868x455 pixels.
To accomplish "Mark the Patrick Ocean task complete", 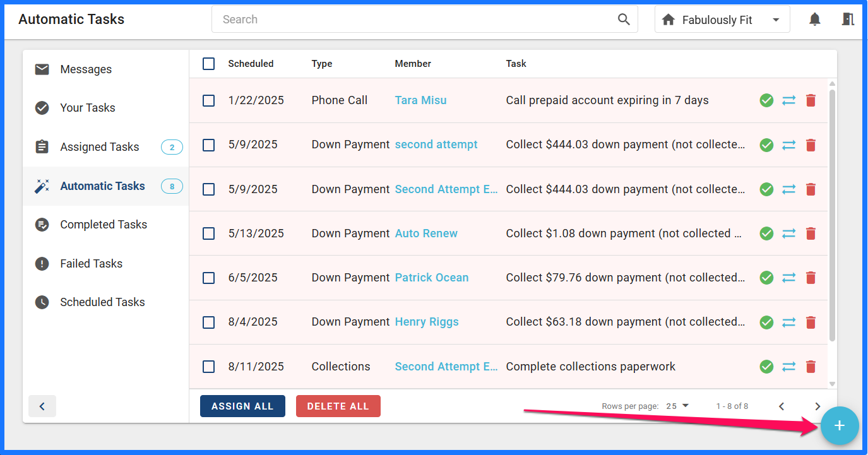I will [766, 278].
